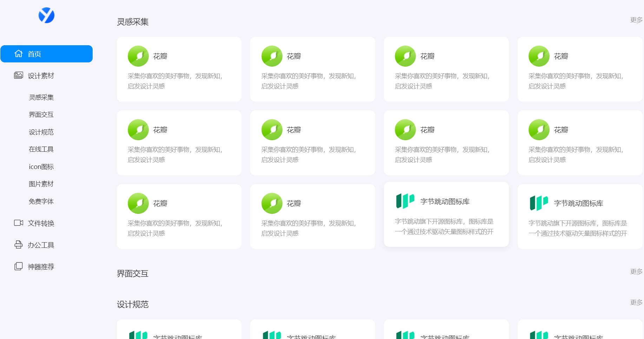Show more of the 界面交互 section
Viewport: 644px width, 339px height.
[x=636, y=272]
